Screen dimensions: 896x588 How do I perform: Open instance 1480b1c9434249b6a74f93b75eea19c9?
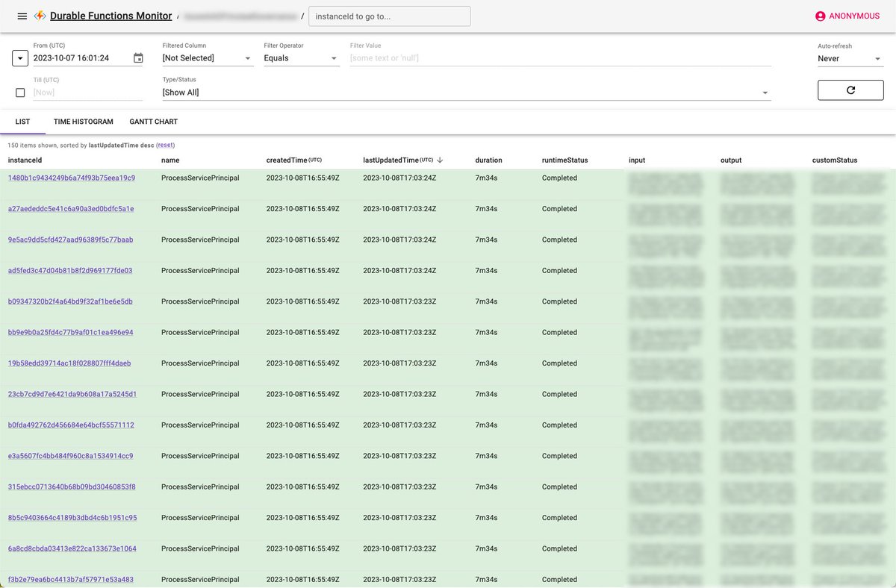pyautogui.click(x=72, y=178)
